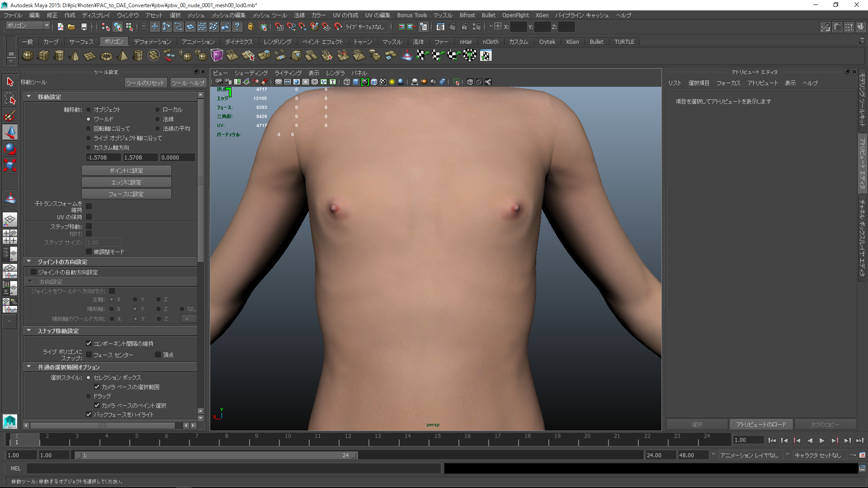Image resolution: width=868 pixels, height=488 pixels.
Task: Select ローカル axis radio button
Action: click(158, 109)
